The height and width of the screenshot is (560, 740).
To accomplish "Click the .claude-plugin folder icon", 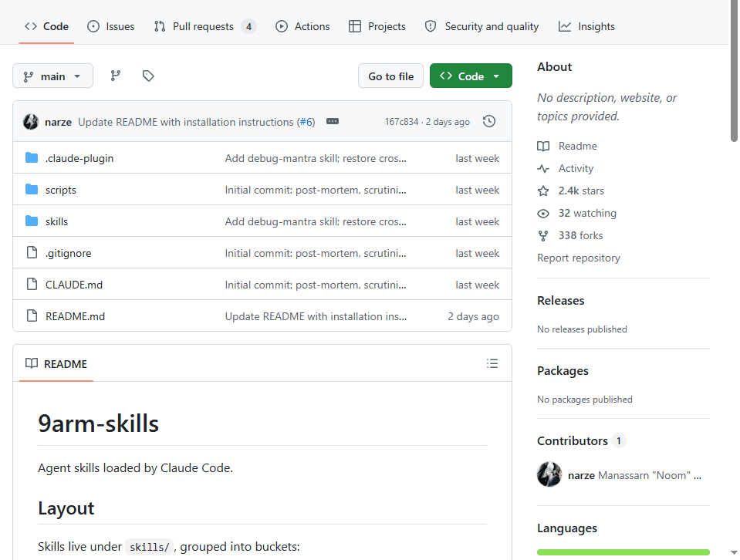I will point(32,157).
